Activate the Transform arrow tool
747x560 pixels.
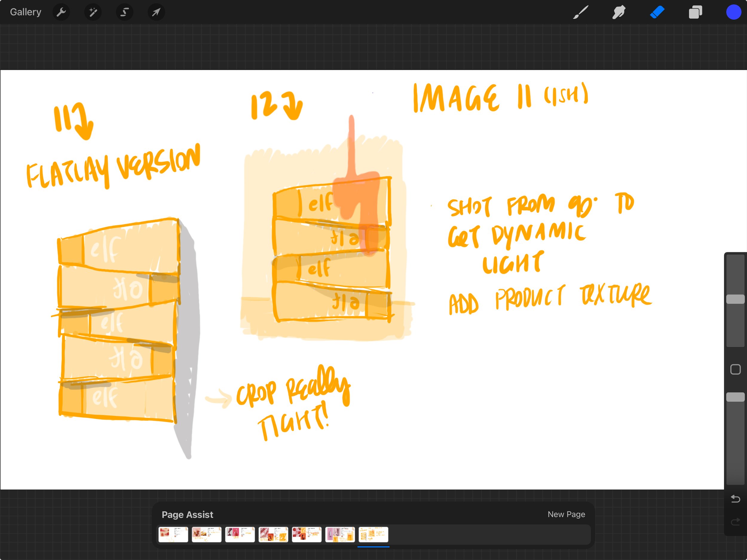[x=156, y=13]
